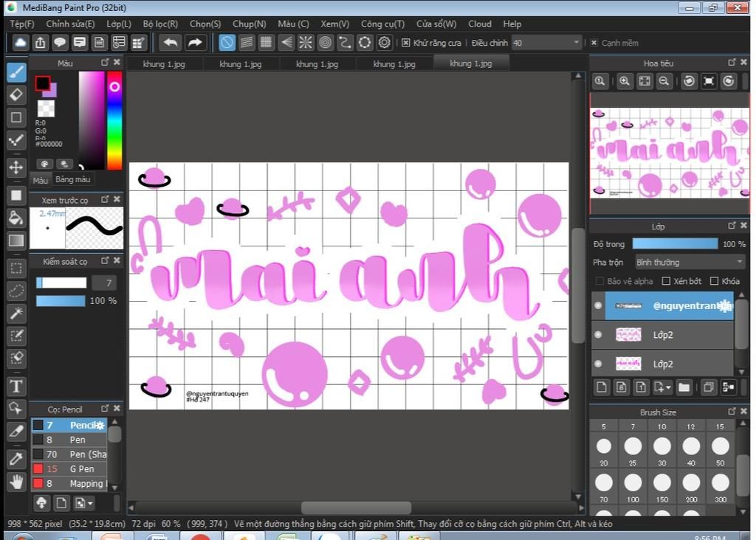Select the Brush tool in left toolbar
Screen dimensions: 756x540
(16, 72)
